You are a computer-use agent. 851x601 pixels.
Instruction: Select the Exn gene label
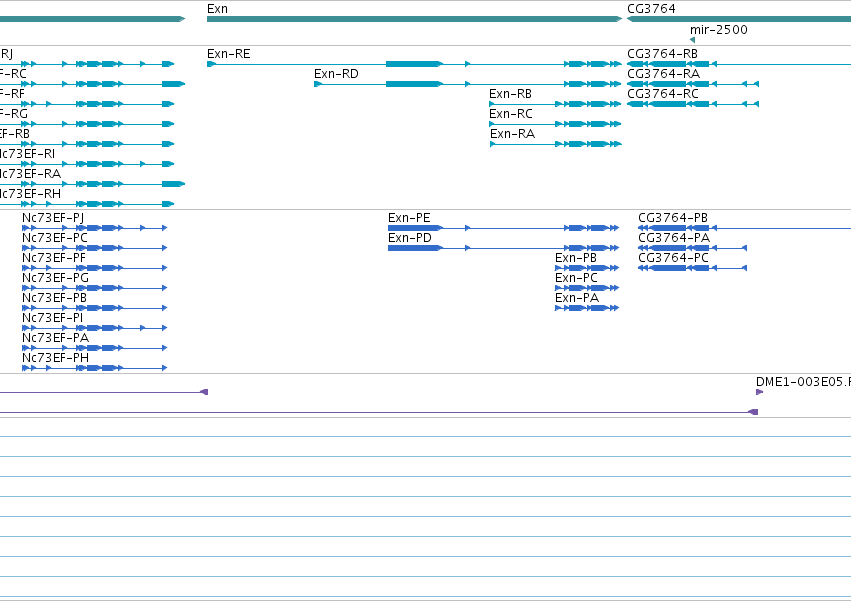click(x=217, y=9)
